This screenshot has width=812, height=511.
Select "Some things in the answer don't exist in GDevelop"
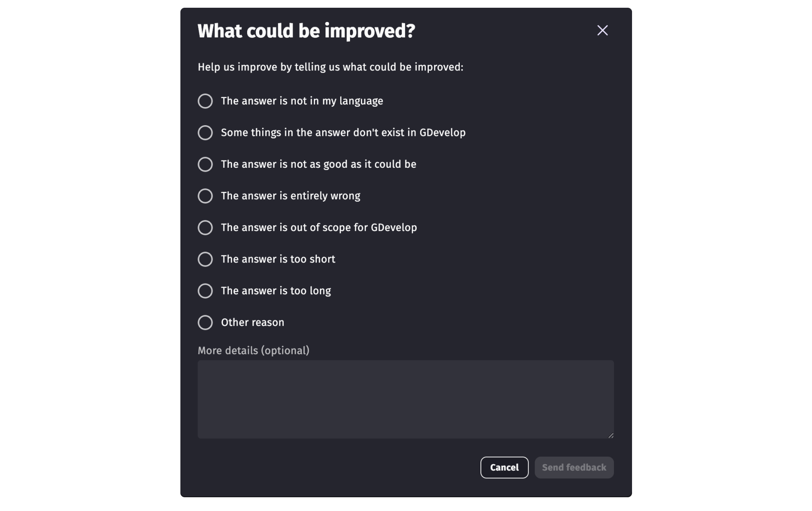click(x=343, y=132)
